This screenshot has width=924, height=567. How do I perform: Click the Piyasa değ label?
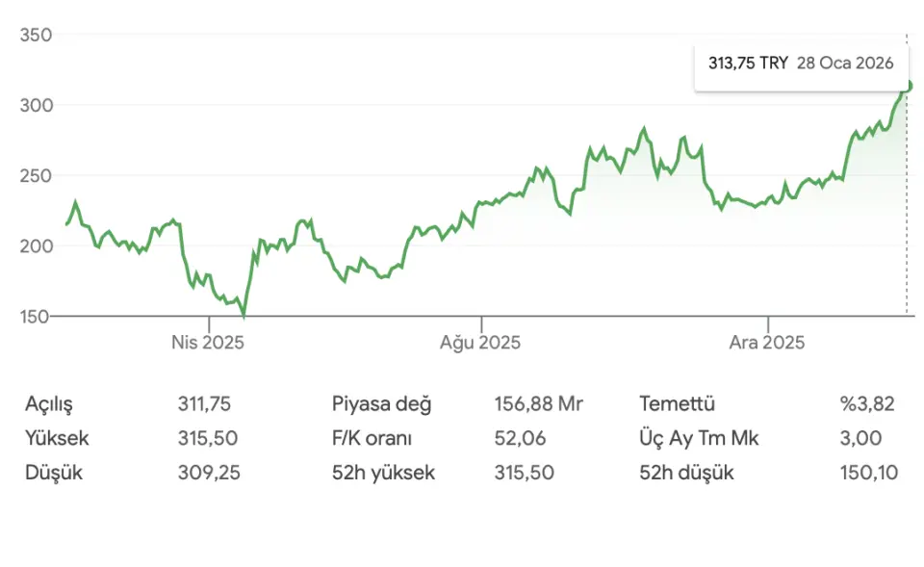pyautogui.click(x=381, y=404)
